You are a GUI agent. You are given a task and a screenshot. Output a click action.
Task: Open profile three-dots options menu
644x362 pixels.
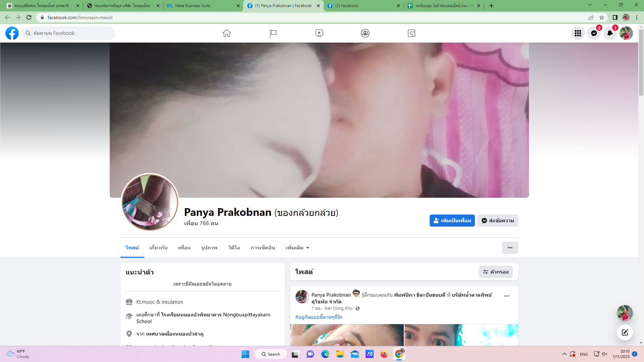tap(510, 248)
